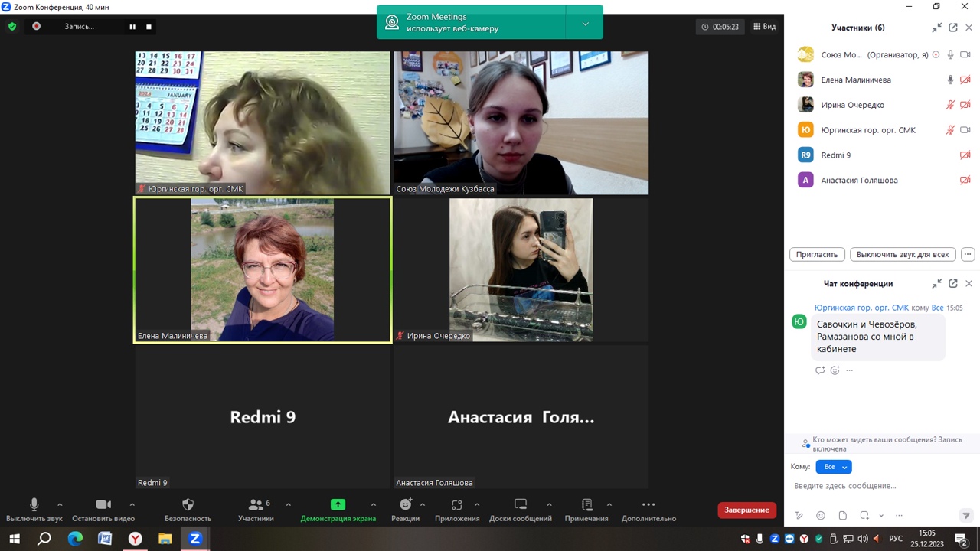Open chat text formatting options
The height and width of the screenshot is (551, 980).
coord(799,516)
